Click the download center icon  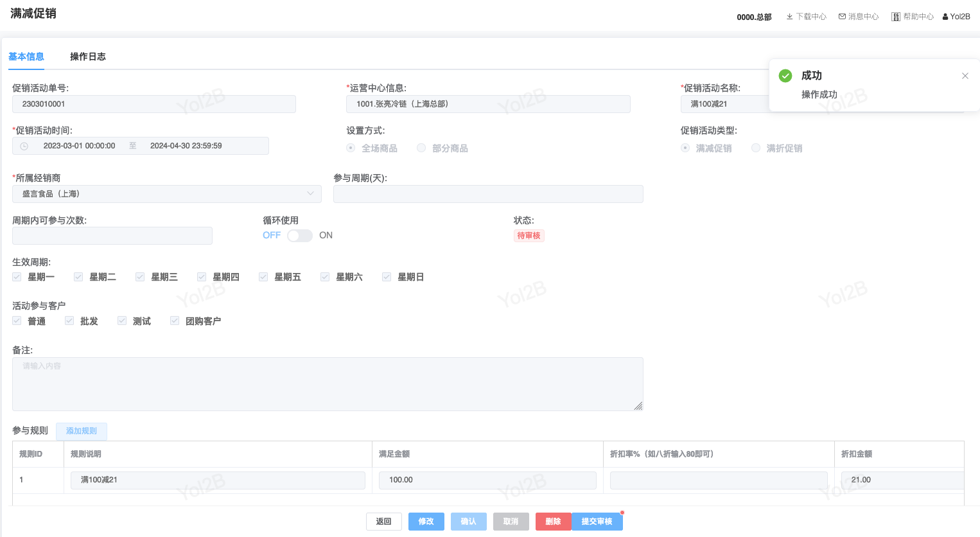tap(789, 17)
